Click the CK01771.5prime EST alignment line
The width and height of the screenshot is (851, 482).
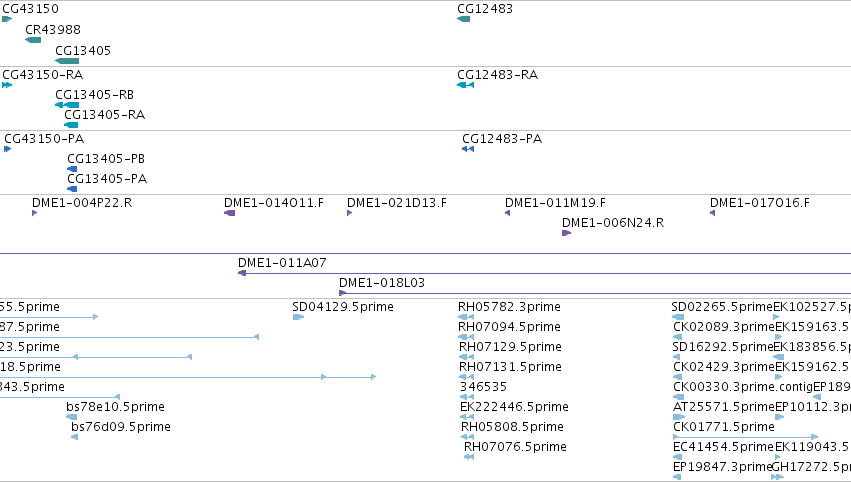pos(745,437)
